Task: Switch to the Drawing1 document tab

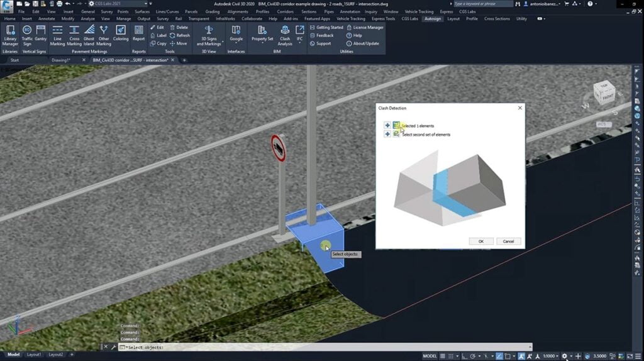Action: (61, 60)
